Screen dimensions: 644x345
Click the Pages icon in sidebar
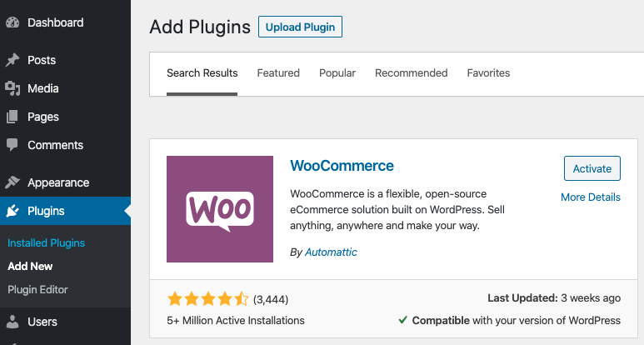click(12, 117)
